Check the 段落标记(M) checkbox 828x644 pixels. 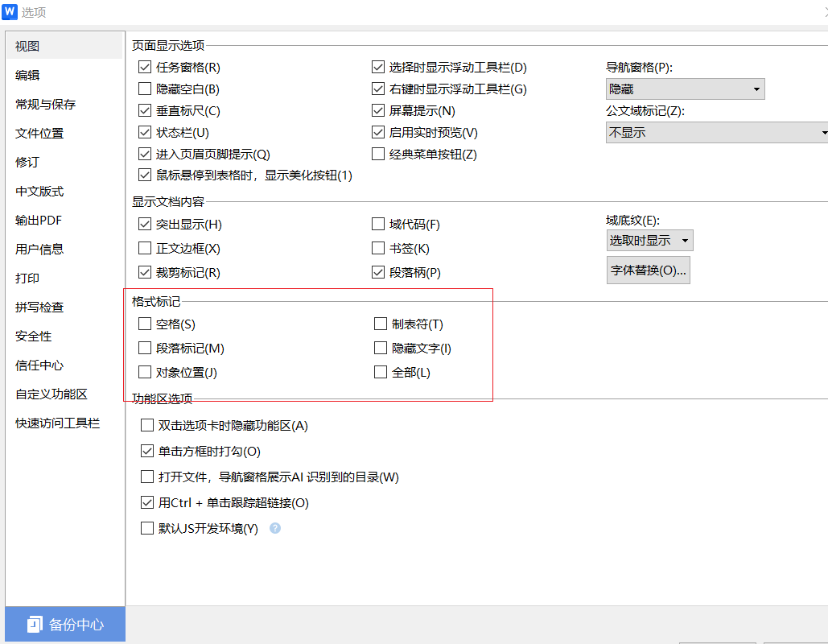145,348
